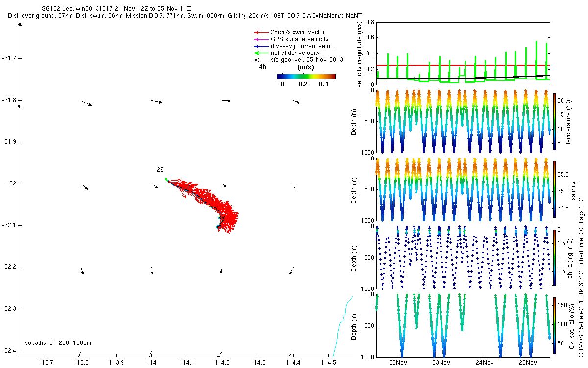Screen dimensions: 588x368
Task: Click the 'Depth (m)' label of the temperature panel
Action: tap(354, 122)
